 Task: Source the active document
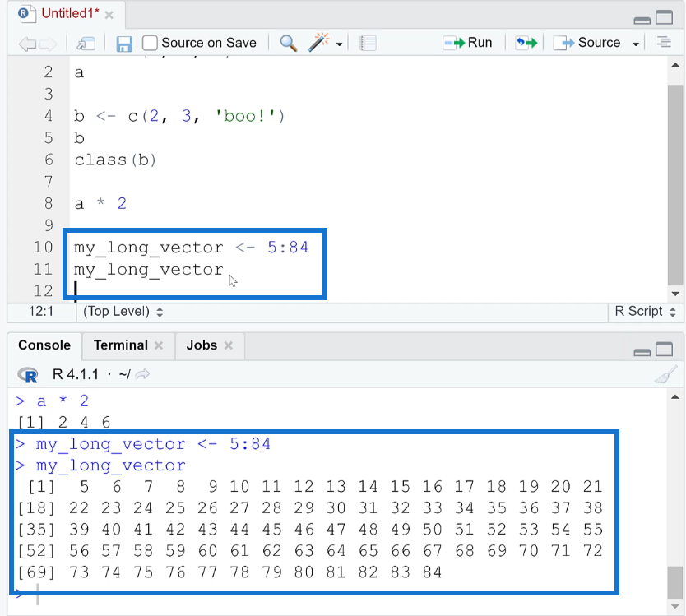[586, 43]
